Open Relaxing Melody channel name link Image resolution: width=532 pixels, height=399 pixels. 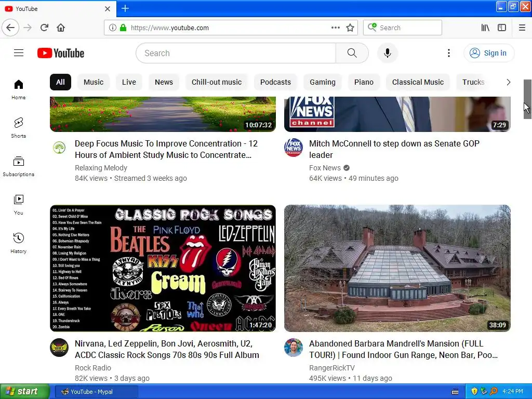(x=101, y=168)
